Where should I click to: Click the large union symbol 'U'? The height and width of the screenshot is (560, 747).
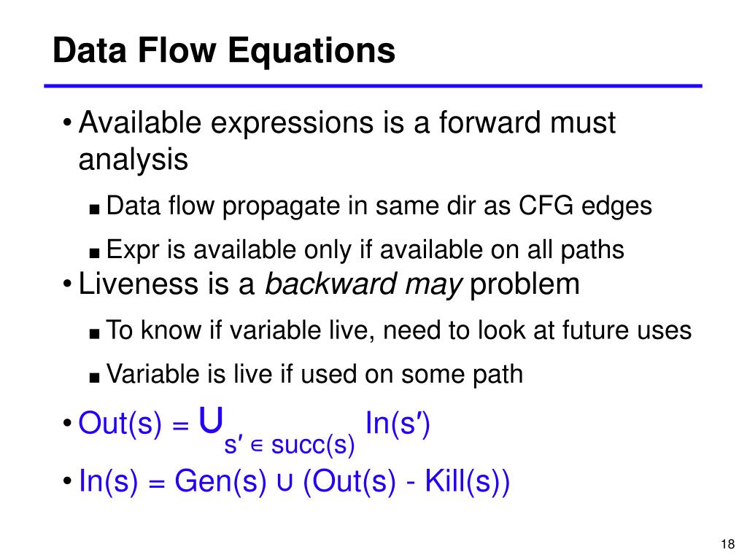[x=211, y=420]
